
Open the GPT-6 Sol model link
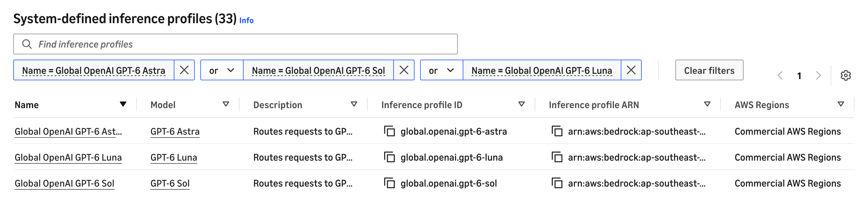[x=170, y=183]
